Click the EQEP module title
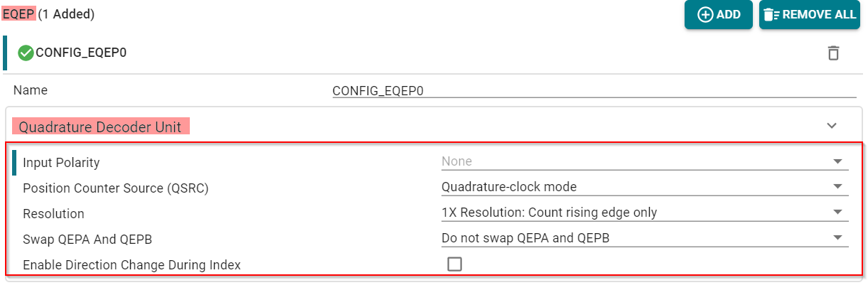Screen dimensions: 868x290 tap(18, 14)
